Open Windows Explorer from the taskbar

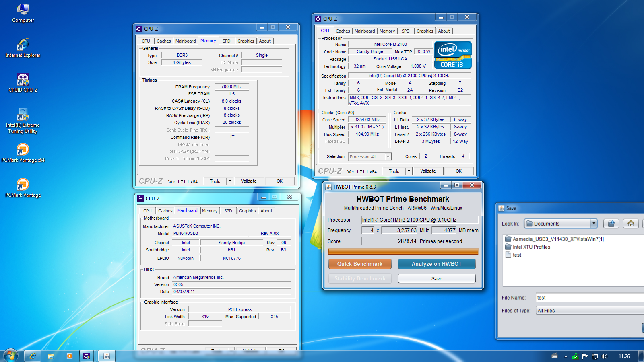51,356
